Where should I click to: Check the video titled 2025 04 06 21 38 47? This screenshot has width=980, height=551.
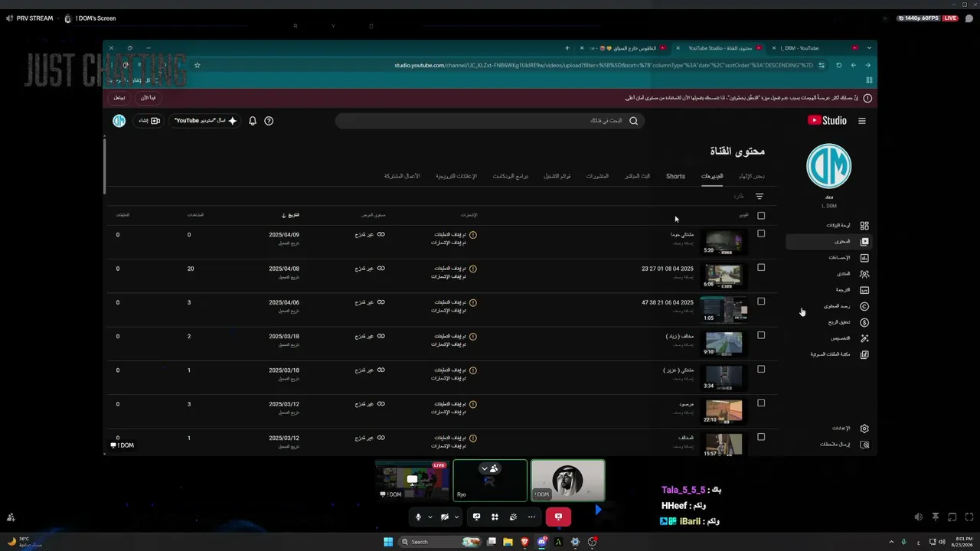click(761, 302)
